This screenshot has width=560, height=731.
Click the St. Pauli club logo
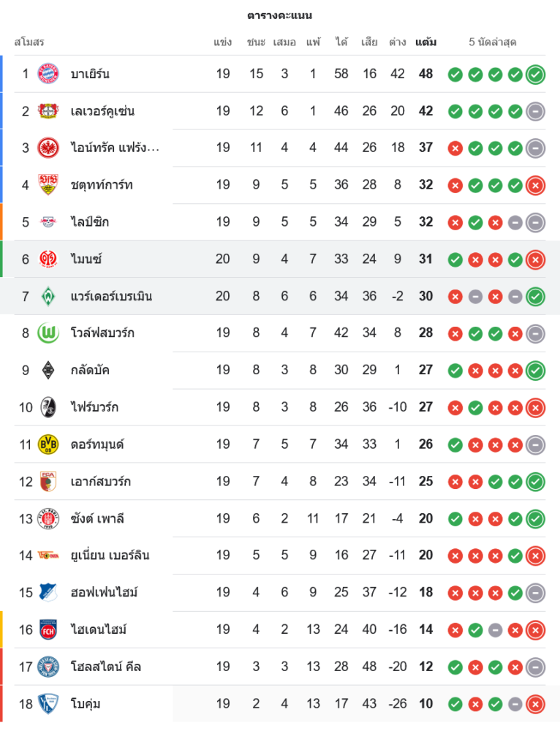tap(48, 518)
